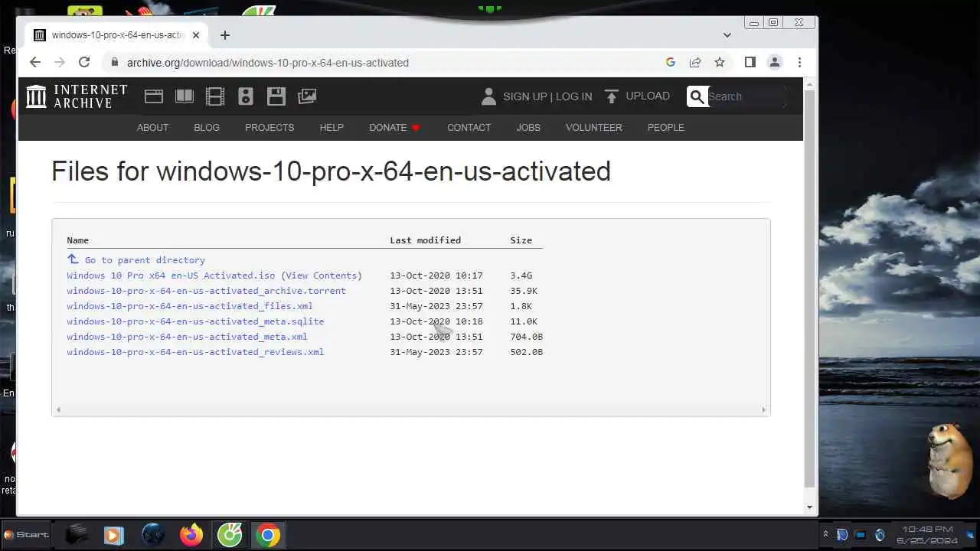Open the VOLUNTEER menu item

tap(594, 128)
